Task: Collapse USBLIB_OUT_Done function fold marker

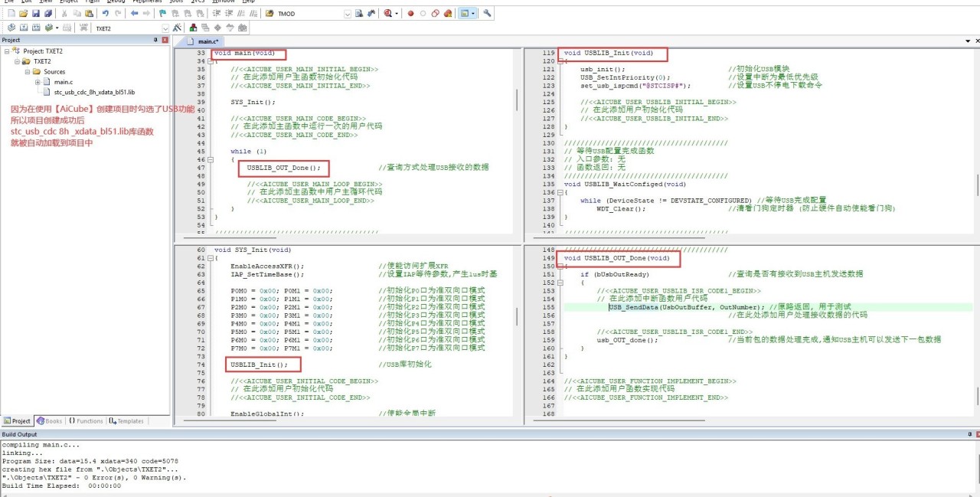Action: 560,266
